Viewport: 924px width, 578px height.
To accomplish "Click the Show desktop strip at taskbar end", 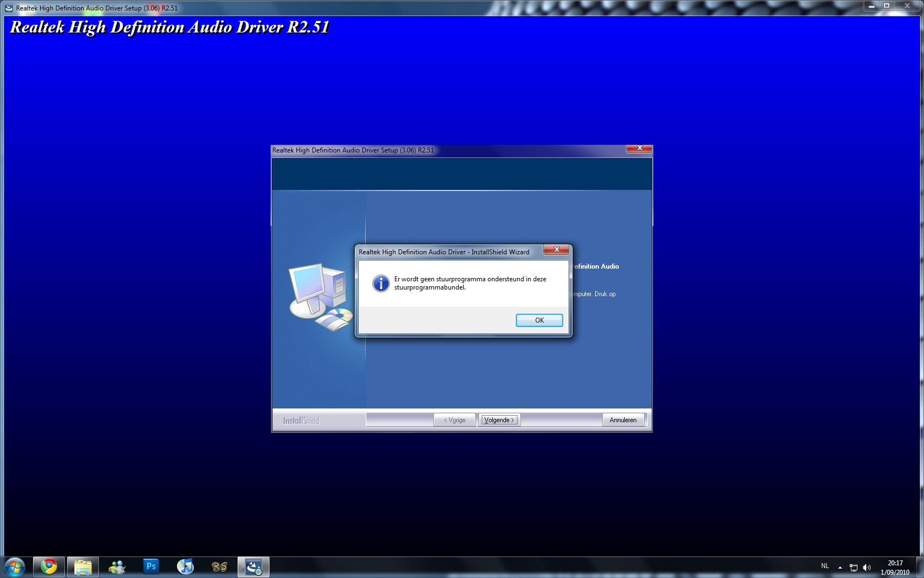I will 920,568.
